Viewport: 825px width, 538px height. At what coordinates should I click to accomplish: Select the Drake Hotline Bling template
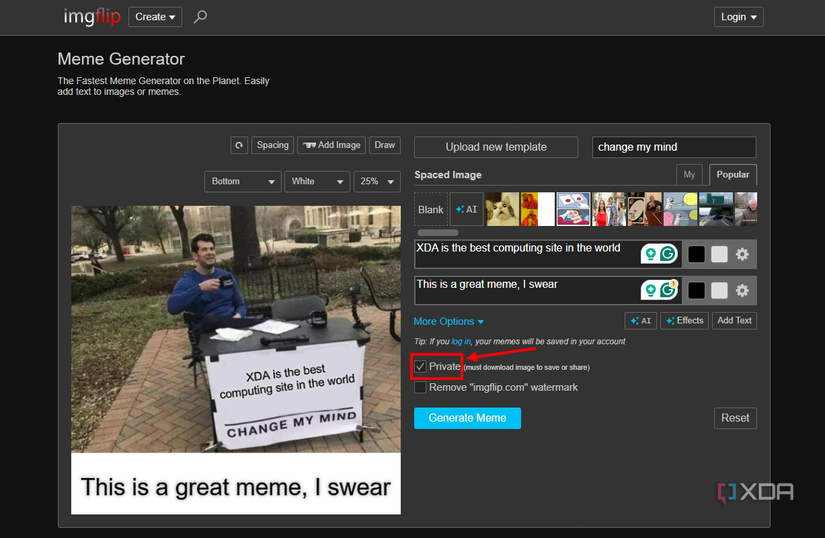pos(537,209)
